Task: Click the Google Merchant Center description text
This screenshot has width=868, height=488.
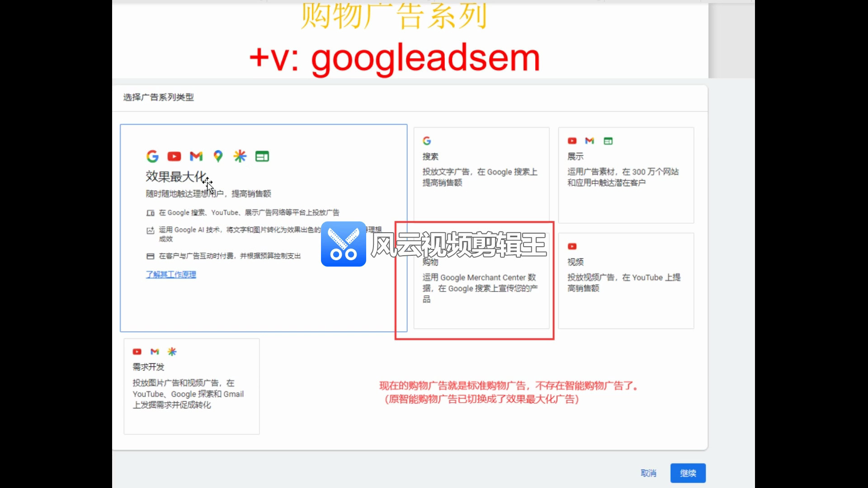Action: (x=480, y=288)
